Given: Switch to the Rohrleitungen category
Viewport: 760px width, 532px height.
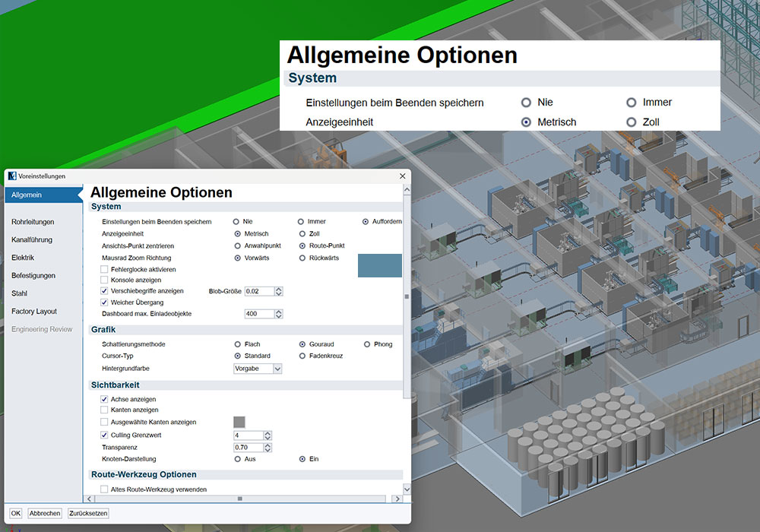Looking at the screenshot, I should click(33, 222).
